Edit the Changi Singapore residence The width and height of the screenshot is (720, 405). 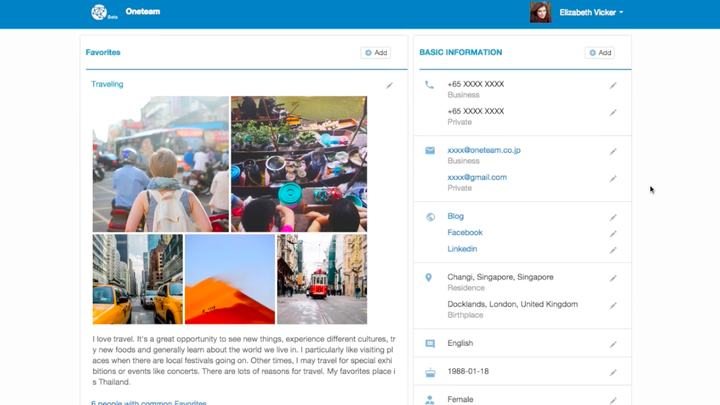(x=613, y=278)
